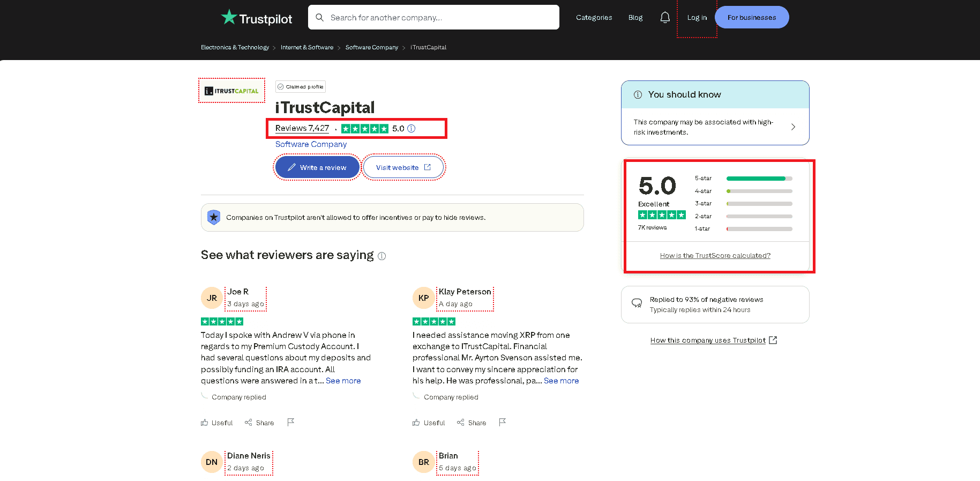Image resolution: width=980 pixels, height=481 pixels.
Task: Expand Joe R's review with See more
Action: coord(343,381)
